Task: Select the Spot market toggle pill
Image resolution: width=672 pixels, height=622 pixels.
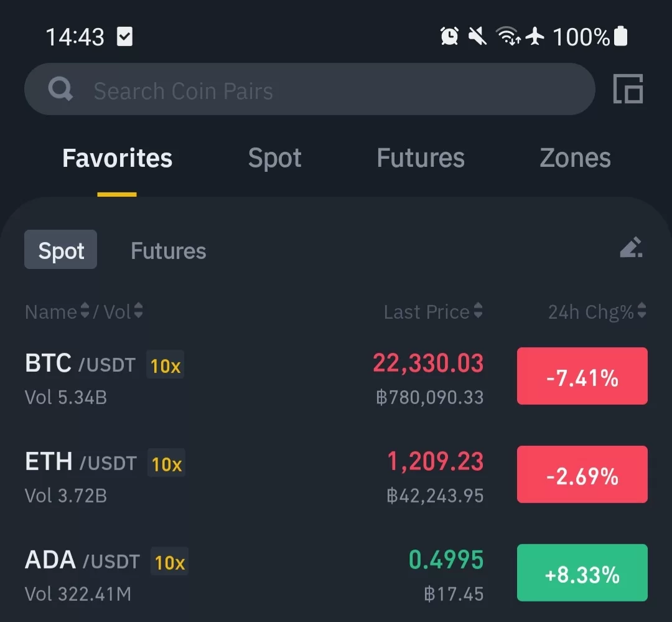Action: click(60, 250)
